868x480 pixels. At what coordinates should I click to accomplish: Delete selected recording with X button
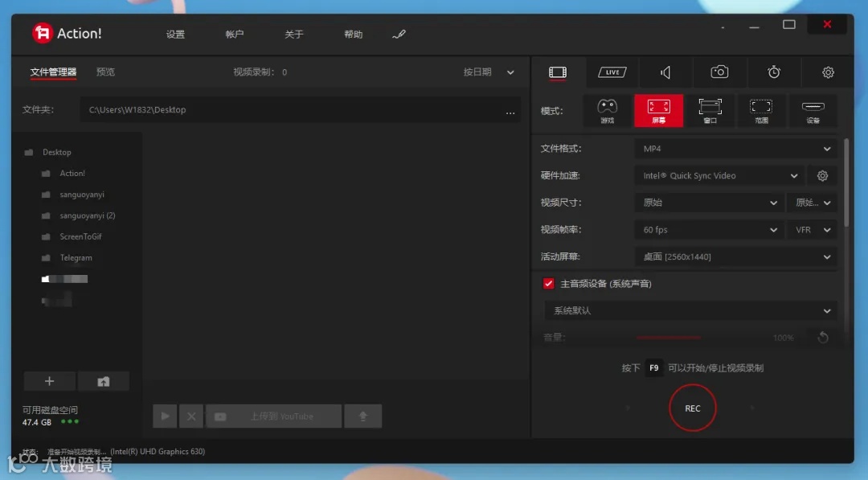coord(191,416)
